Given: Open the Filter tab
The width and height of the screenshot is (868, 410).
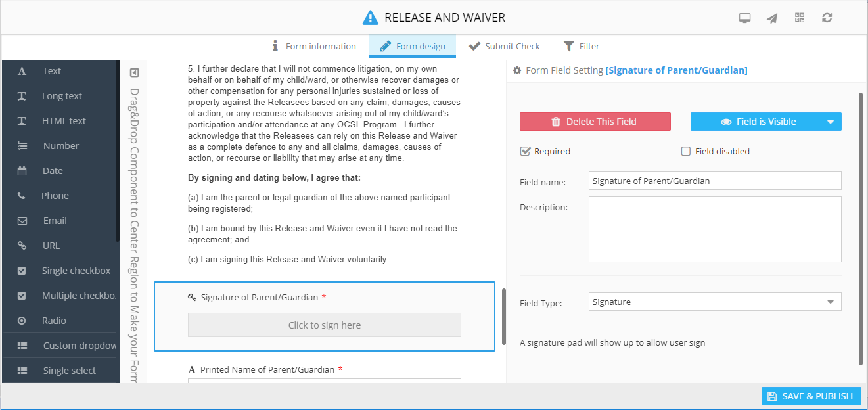Looking at the screenshot, I should click(582, 46).
